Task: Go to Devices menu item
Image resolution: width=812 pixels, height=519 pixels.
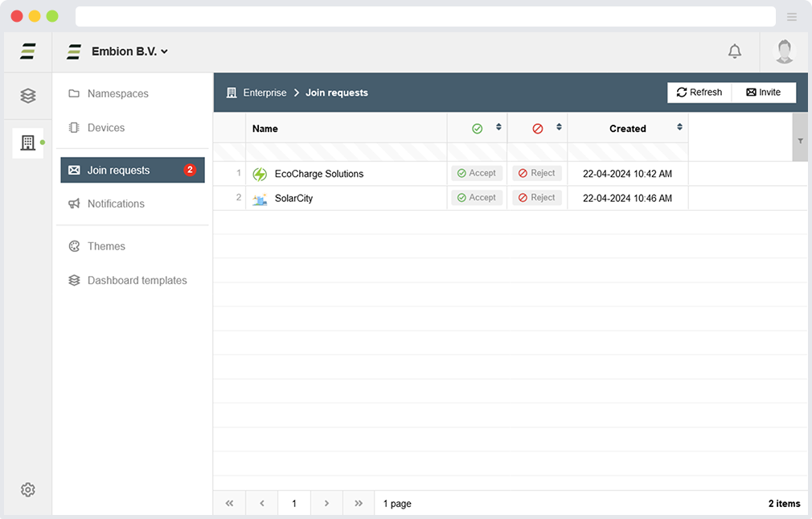Action: click(x=105, y=128)
